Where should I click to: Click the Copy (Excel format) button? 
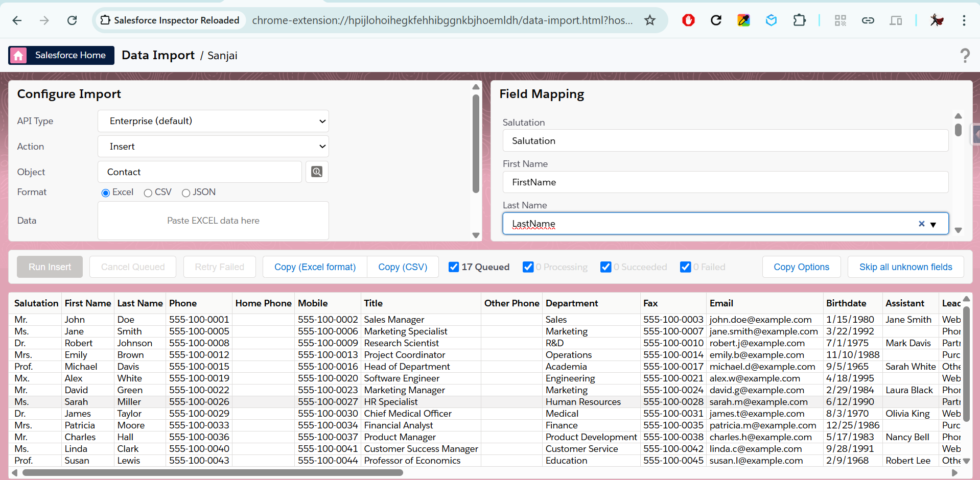pyautogui.click(x=315, y=267)
